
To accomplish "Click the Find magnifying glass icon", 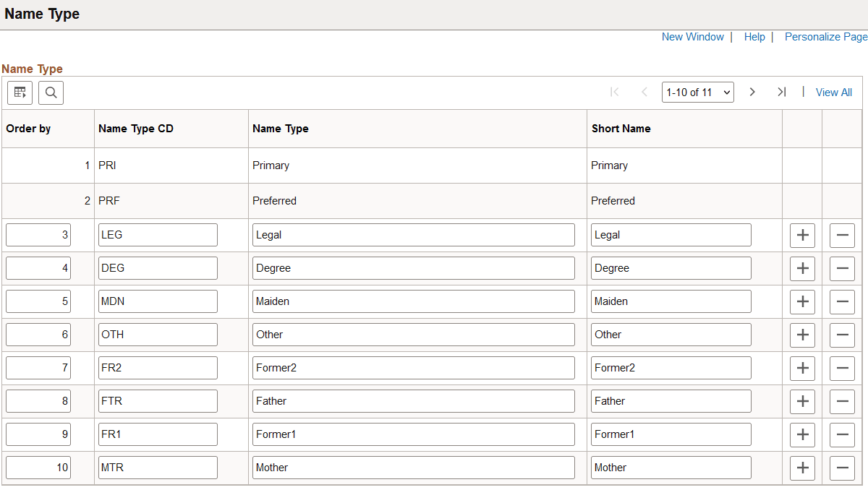I will pos(51,93).
